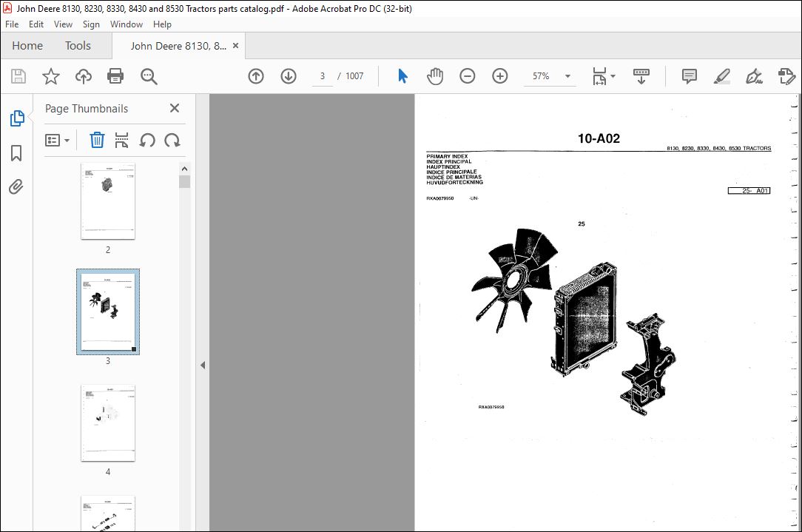
Task: Click the page number input field
Action: [x=323, y=76]
